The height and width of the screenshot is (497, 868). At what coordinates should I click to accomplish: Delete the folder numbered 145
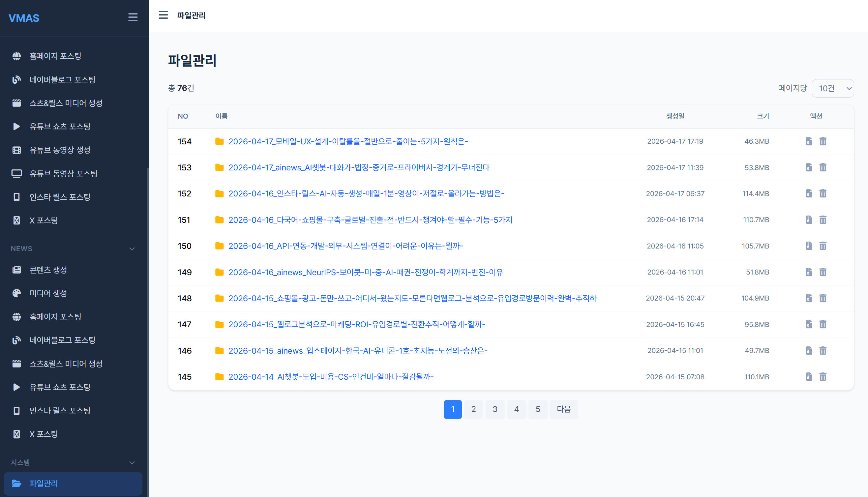823,377
